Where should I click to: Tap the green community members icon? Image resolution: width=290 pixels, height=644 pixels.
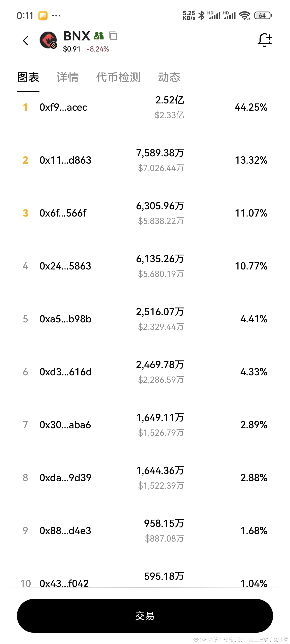tap(99, 36)
